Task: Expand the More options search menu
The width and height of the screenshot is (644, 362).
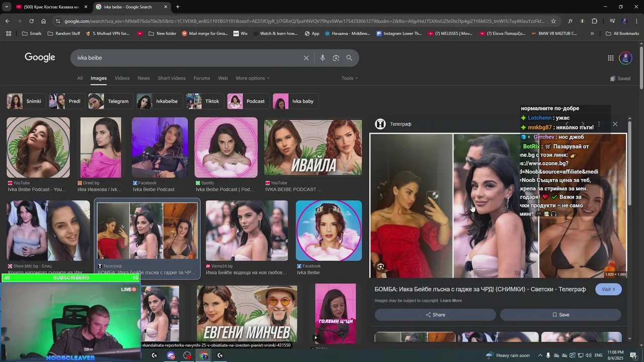Action: pyautogui.click(x=253, y=78)
